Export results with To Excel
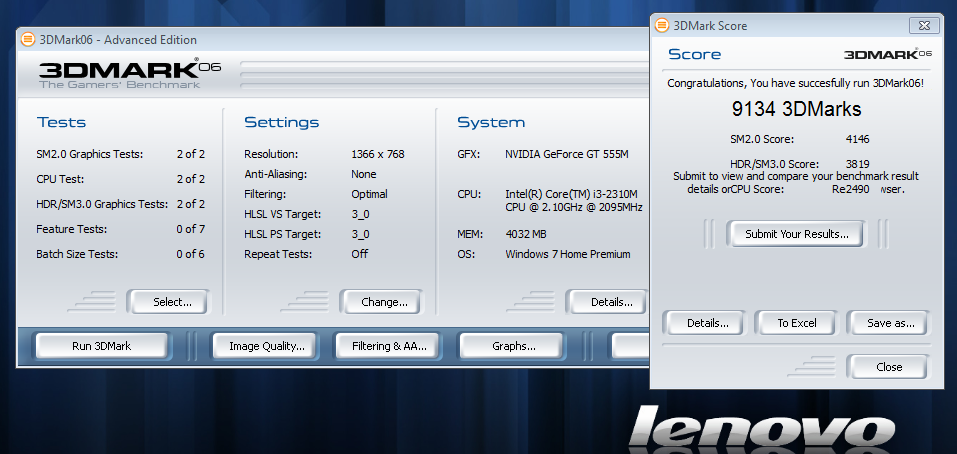 point(796,323)
